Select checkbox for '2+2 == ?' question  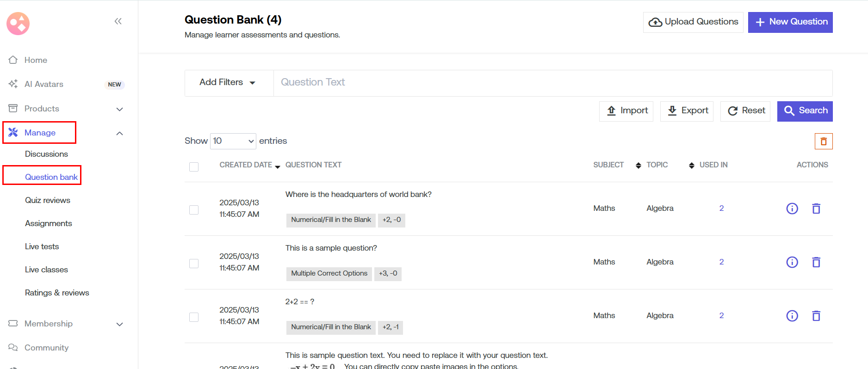pos(194,317)
